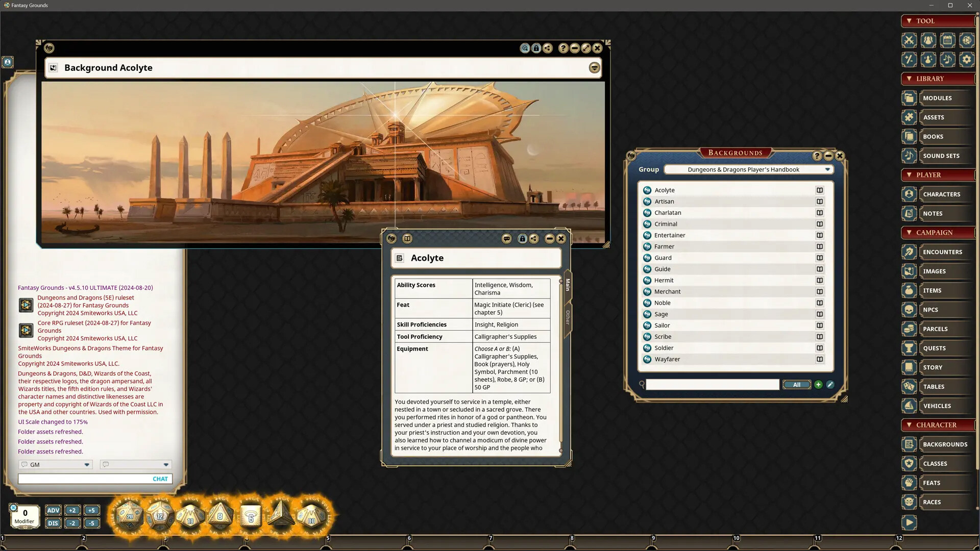Toggle the lock on the Background Acolyte window

pyautogui.click(x=536, y=48)
